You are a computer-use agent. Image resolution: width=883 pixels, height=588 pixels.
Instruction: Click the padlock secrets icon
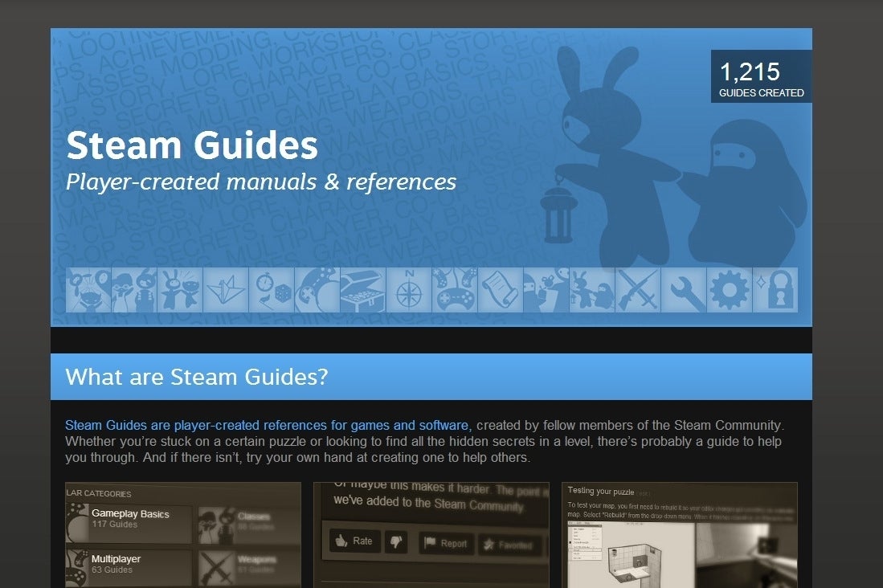click(x=775, y=289)
